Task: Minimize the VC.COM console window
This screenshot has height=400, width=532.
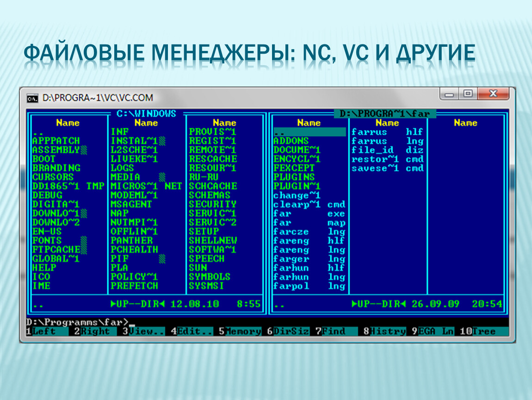Action: (449, 94)
